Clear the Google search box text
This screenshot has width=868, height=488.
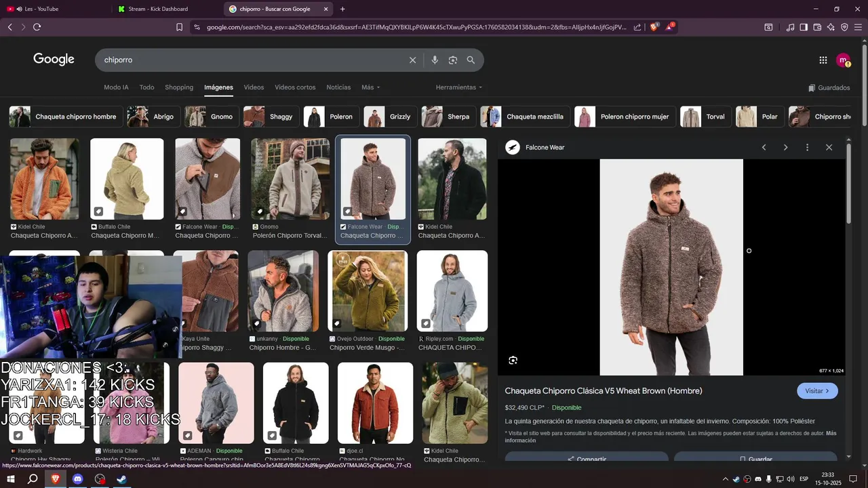point(412,60)
